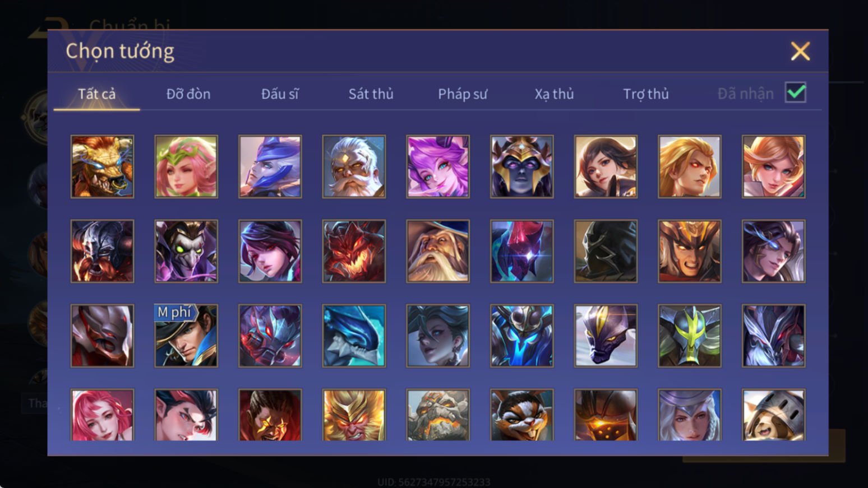Viewport: 868px width, 488px height.
Task: Select the purple-haired girl with horns
Action: tap(438, 166)
